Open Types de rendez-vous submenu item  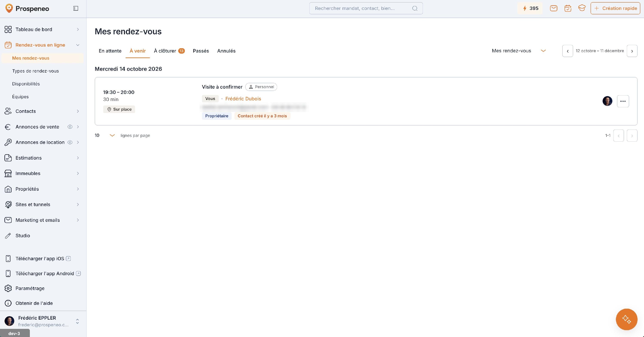coord(35,71)
